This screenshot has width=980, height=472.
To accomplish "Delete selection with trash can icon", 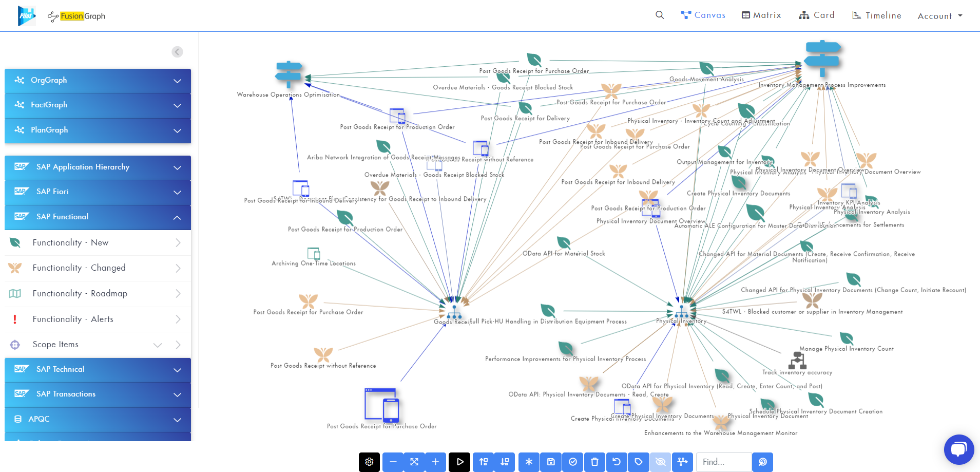I will pos(594,462).
